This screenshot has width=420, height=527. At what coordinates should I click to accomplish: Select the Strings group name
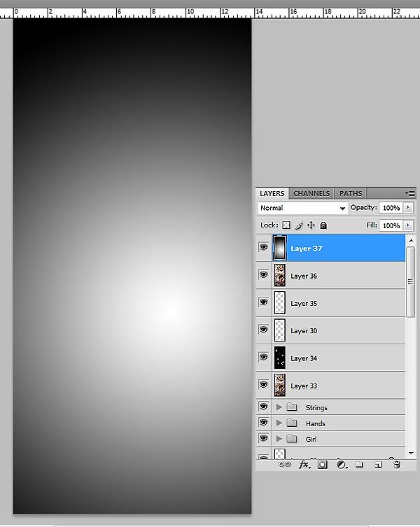click(316, 408)
